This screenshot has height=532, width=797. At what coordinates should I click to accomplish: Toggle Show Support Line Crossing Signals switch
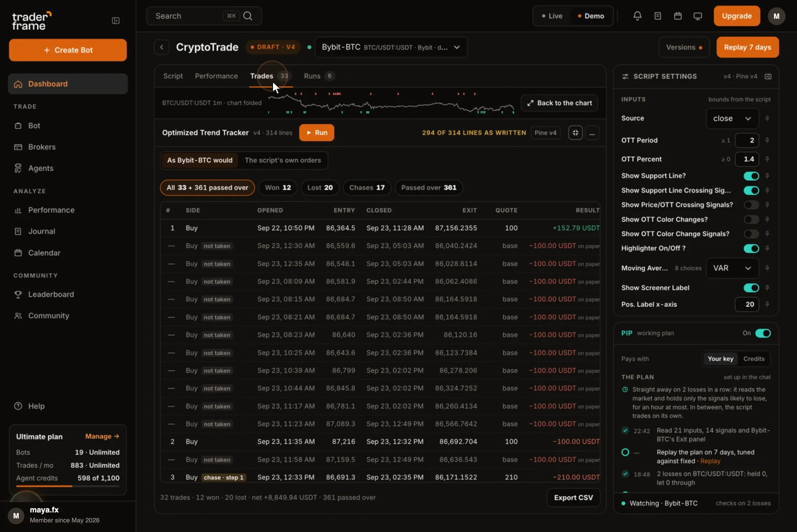pyautogui.click(x=751, y=190)
